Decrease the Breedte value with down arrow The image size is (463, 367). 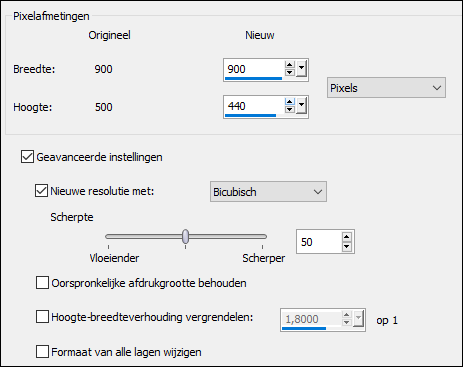pos(290,72)
